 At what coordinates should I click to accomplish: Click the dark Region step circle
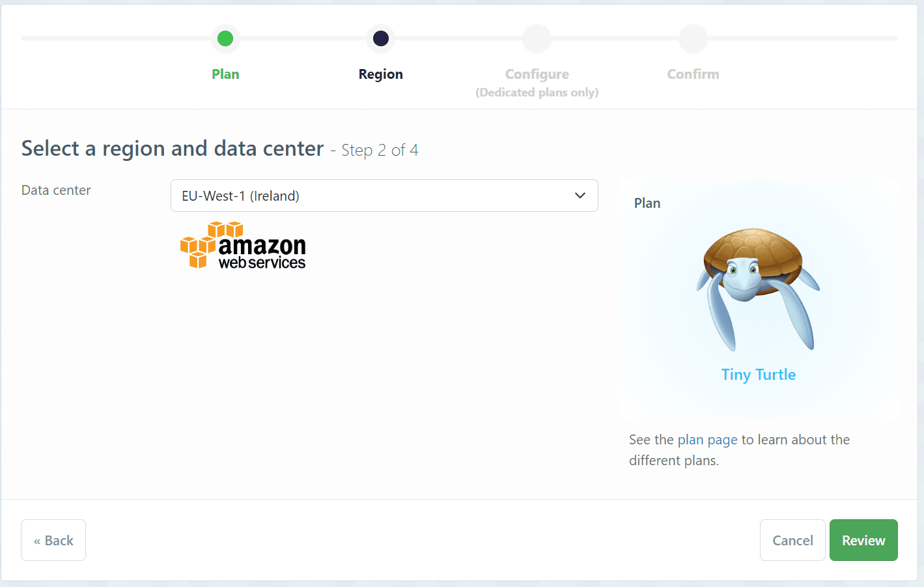coord(381,38)
